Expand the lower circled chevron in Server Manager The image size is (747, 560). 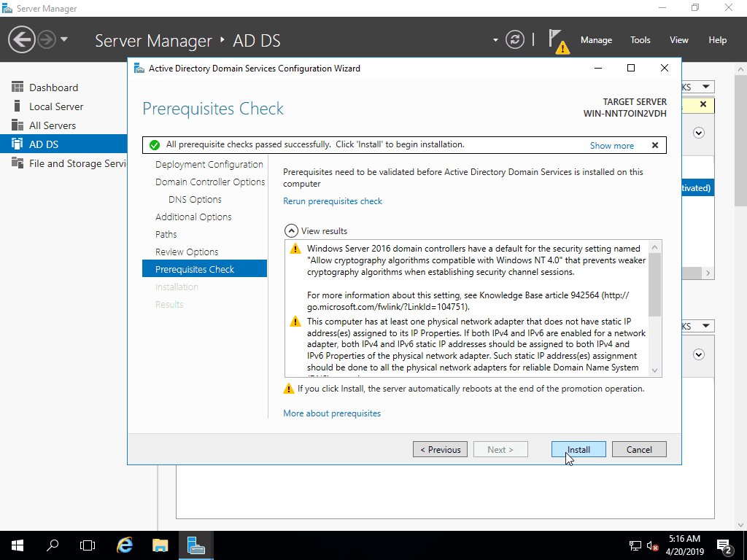click(699, 355)
